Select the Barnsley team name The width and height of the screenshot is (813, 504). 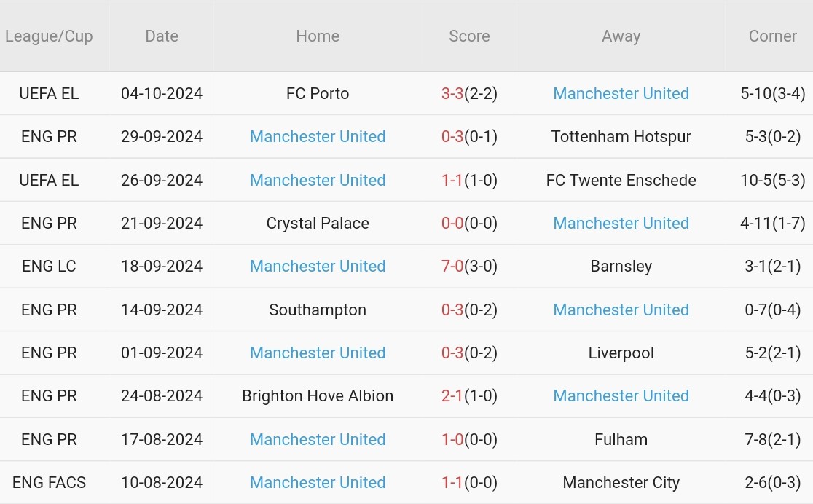pyautogui.click(x=621, y=266)
